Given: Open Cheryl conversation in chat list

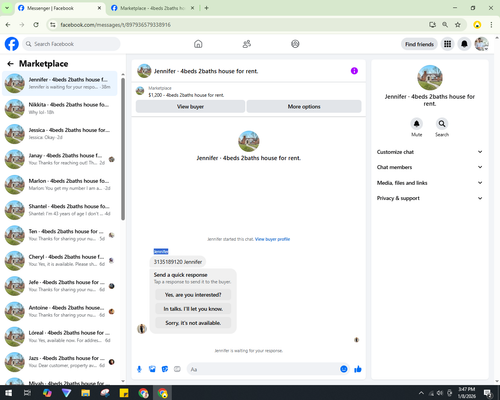Looking at the screenshot, I should [60, 260].
